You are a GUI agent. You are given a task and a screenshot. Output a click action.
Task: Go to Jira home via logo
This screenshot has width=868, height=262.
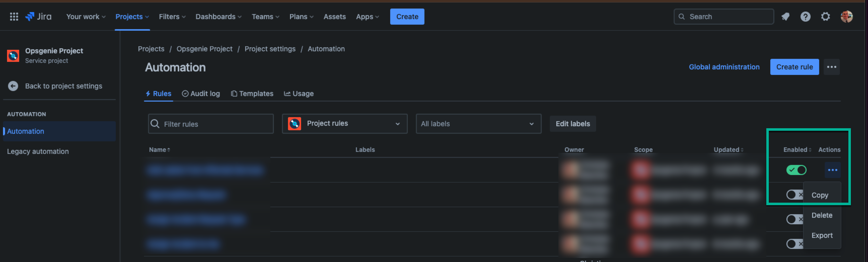(39, 17)
